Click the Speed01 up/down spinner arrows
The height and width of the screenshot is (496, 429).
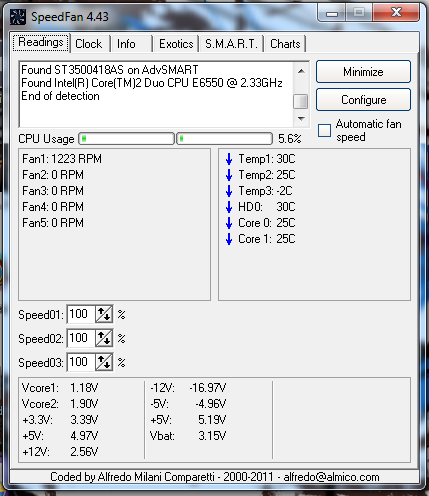click(x=104, y=314)
